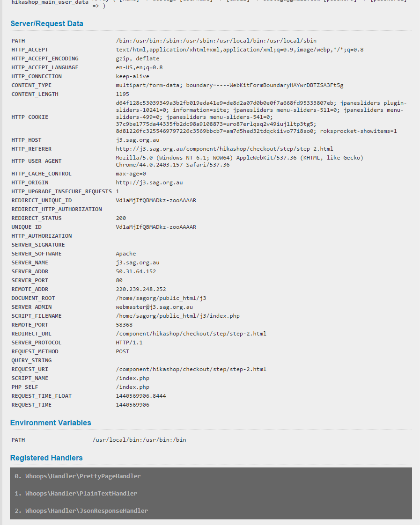This screenshot has width=420, height=525.
Task: Click the SCRIPT_FILENAME index.php path value
Action: (x=177, y=316)
